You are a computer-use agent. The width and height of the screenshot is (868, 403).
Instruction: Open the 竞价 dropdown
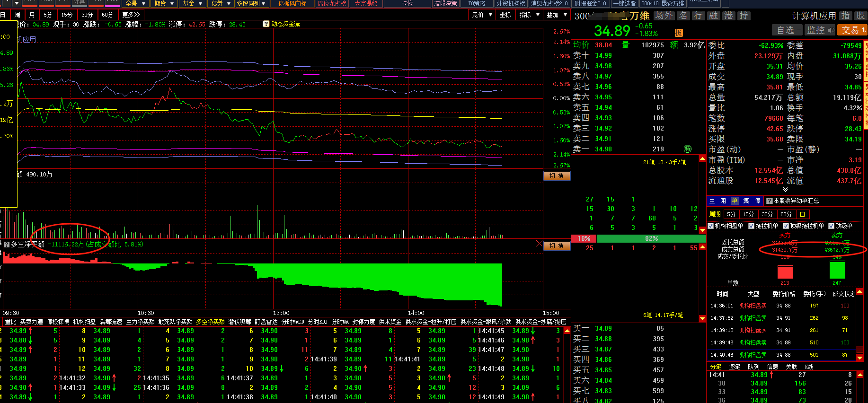tap(481, 15)
